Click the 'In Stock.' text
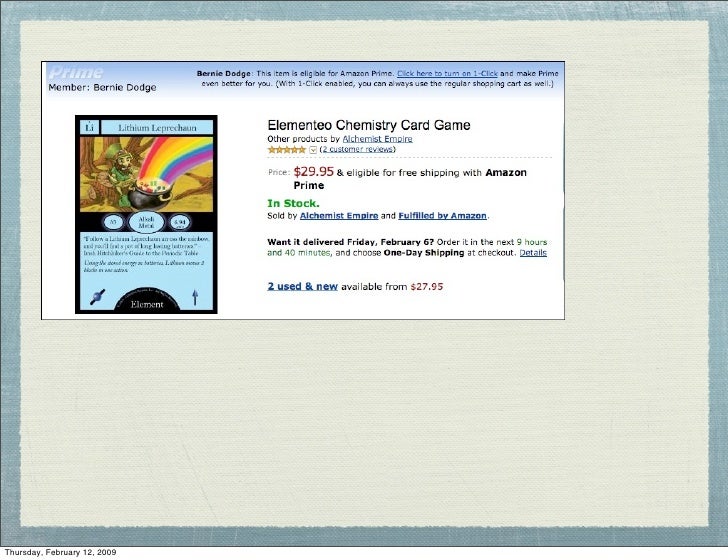Viewport: 728px width, 560px height. (293, 203)
